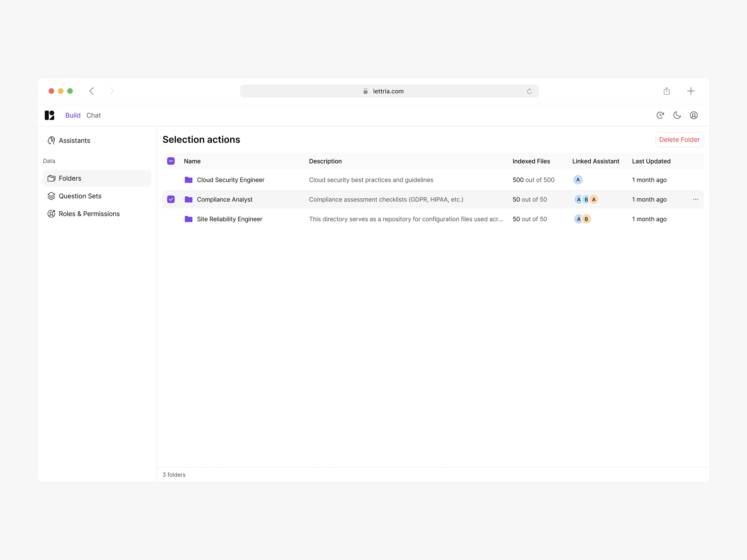Image resolution: width=747 pixels, height=560 pixels.
Task: Click the Lettria logo icon
Action: pyautogui.click(x=49, y=115)
